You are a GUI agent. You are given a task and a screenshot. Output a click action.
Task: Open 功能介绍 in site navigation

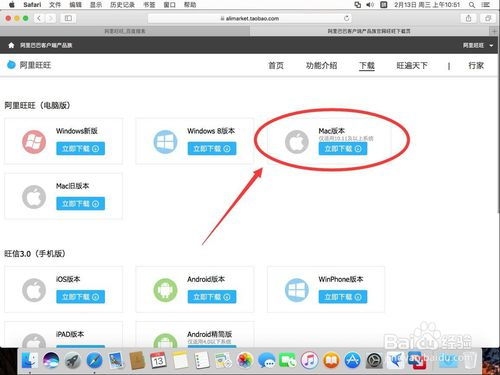[x=321, y=65]
